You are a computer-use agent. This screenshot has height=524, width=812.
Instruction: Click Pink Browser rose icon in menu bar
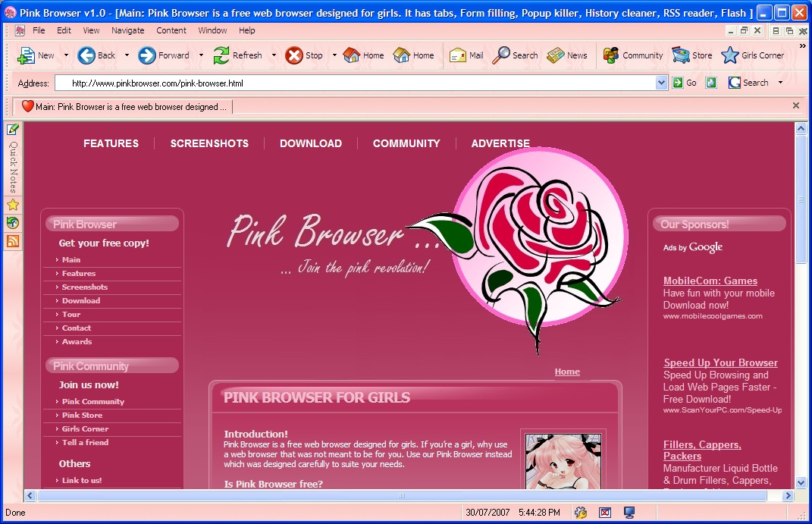pos(20,30)
